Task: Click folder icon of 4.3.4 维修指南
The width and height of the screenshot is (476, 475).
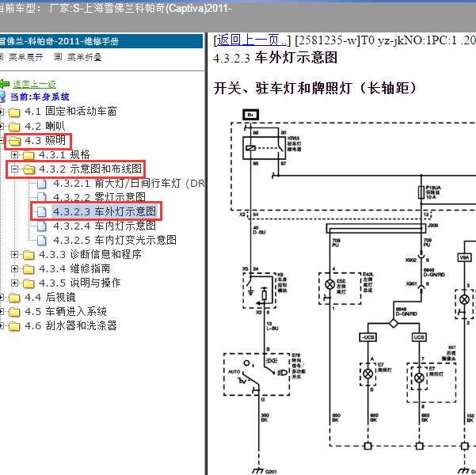Action: pos(29,269)
